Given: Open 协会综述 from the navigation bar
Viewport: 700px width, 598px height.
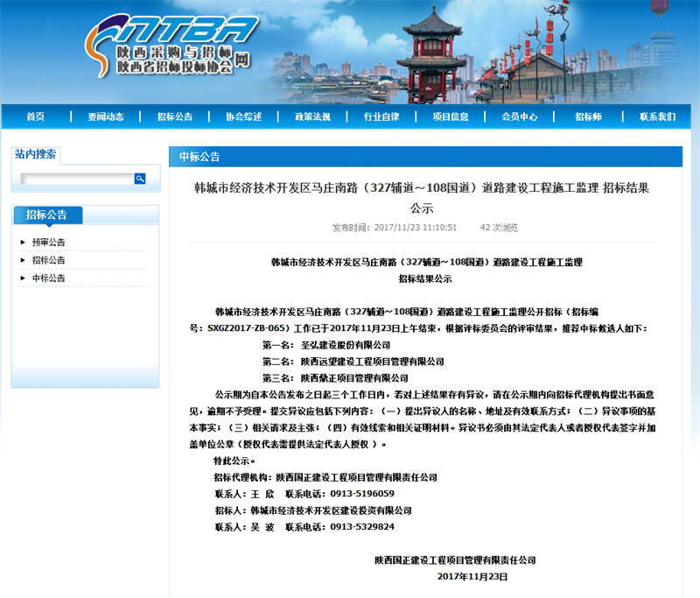Looking at the screenshot, I should (243, 117).
